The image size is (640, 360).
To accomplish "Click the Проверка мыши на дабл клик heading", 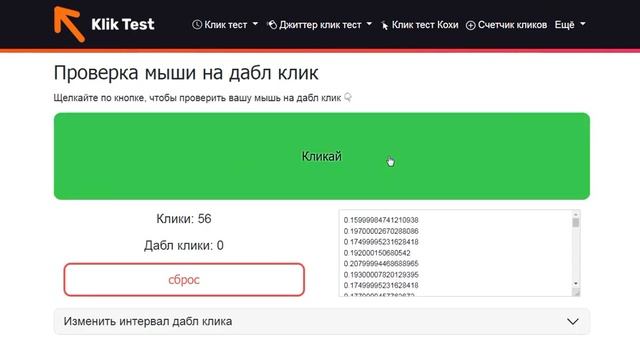I will 186,73.
